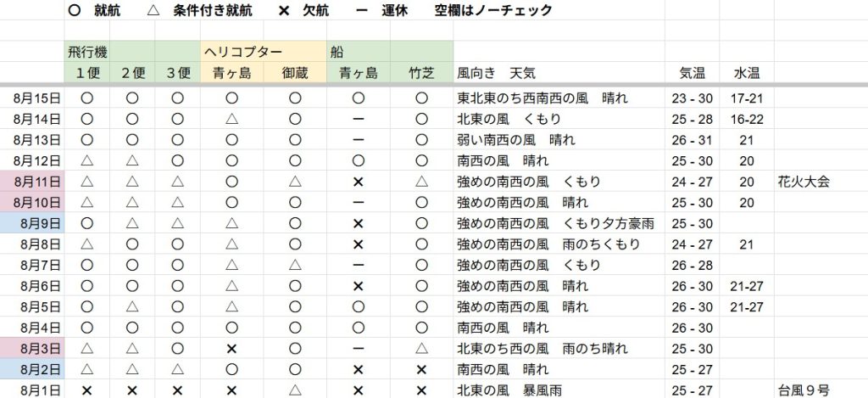Click the 花火大会 note cell
This screenshot has width=868, height=398.
(803, 181)
